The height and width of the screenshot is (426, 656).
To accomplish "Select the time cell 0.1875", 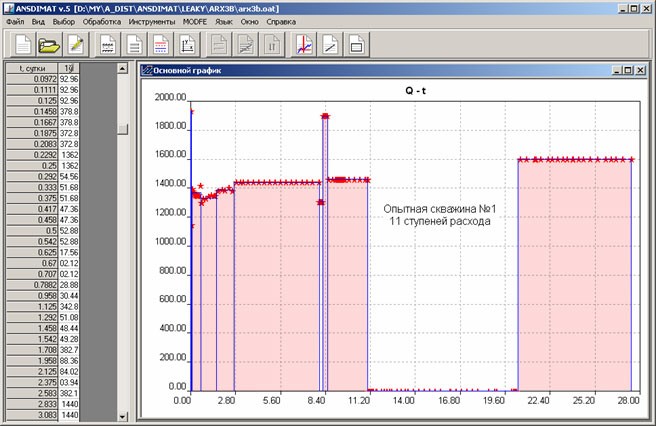I will point(32,133).
